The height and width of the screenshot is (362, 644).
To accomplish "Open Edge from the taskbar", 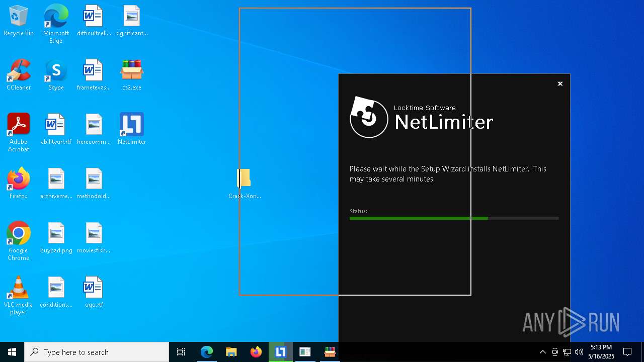I will (x=207, y=352).
